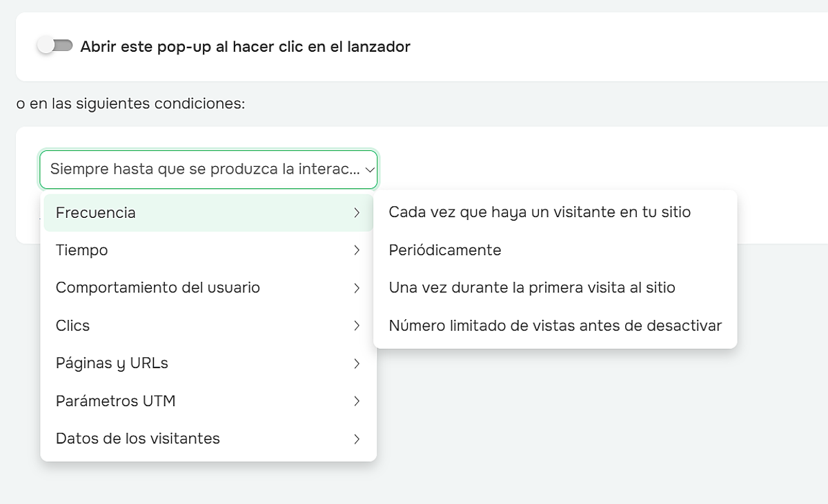828x504 pixels.
Task: Expand the chevron next to Clics
Action: (x=357, y=325)
